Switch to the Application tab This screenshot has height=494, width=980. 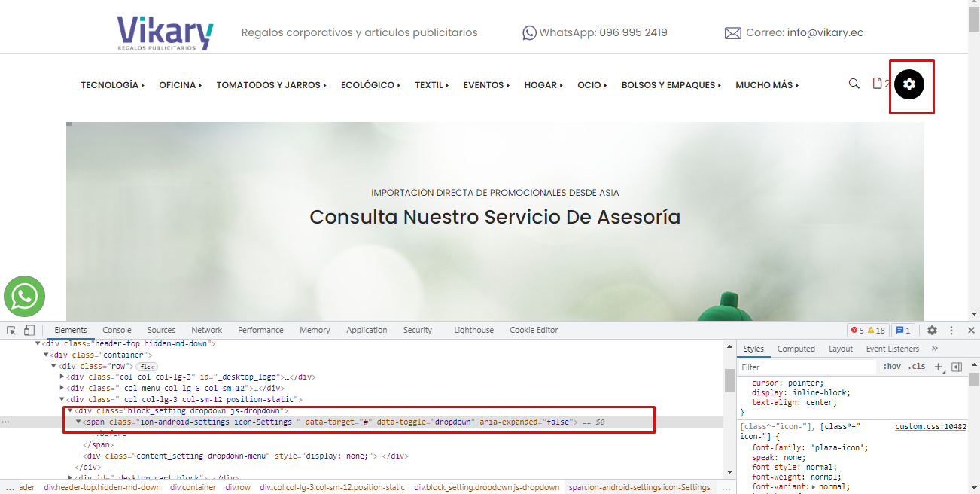point(367,330)
